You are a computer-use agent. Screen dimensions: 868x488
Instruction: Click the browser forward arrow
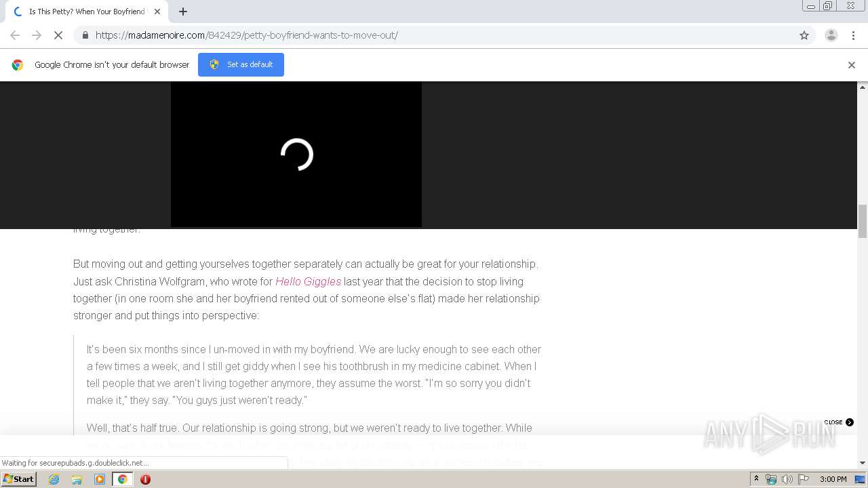coord(37,35)
